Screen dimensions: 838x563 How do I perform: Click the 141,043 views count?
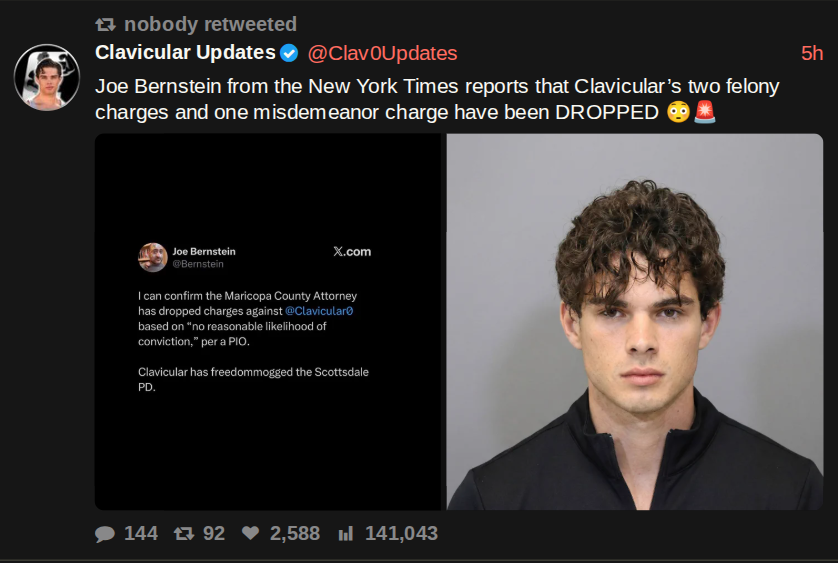401,534
